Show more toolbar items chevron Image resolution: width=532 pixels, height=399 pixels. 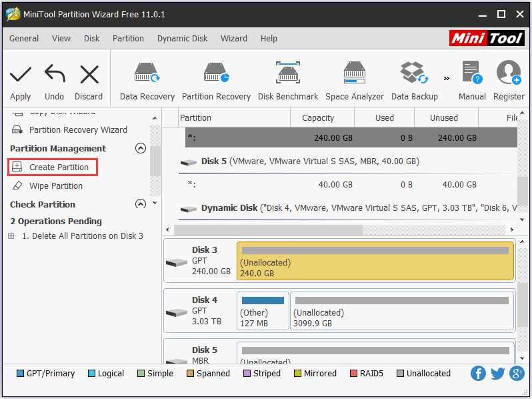coord(447,79)
